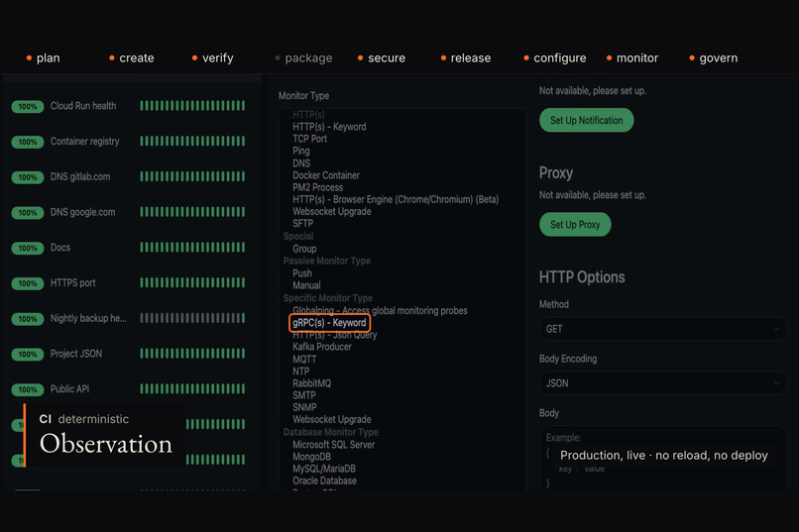Click the 100% badge beside Container registry
Viewport: 799px width, 532px height.
(x=28, y=142)
